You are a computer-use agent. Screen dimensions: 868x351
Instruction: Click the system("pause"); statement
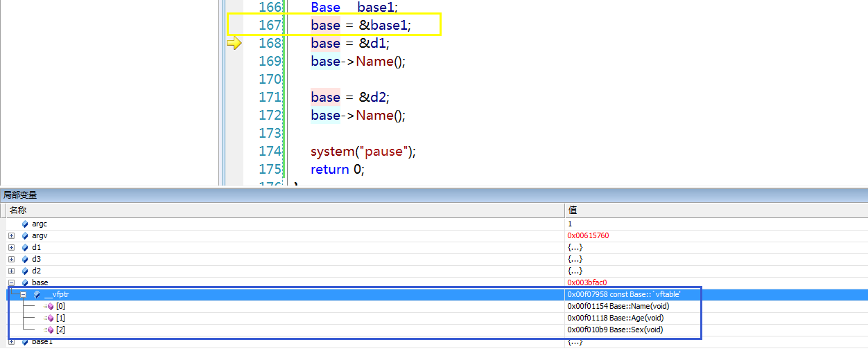(363, 152)
